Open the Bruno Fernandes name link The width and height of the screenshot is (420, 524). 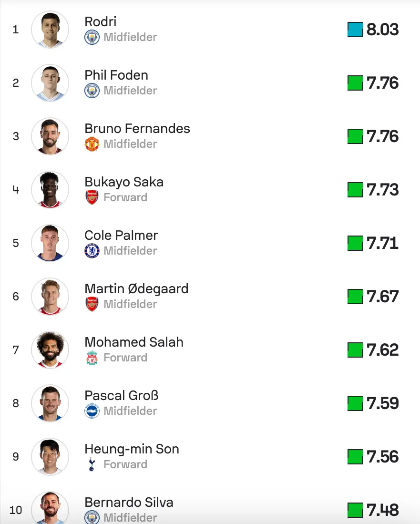tap(137, 128)
